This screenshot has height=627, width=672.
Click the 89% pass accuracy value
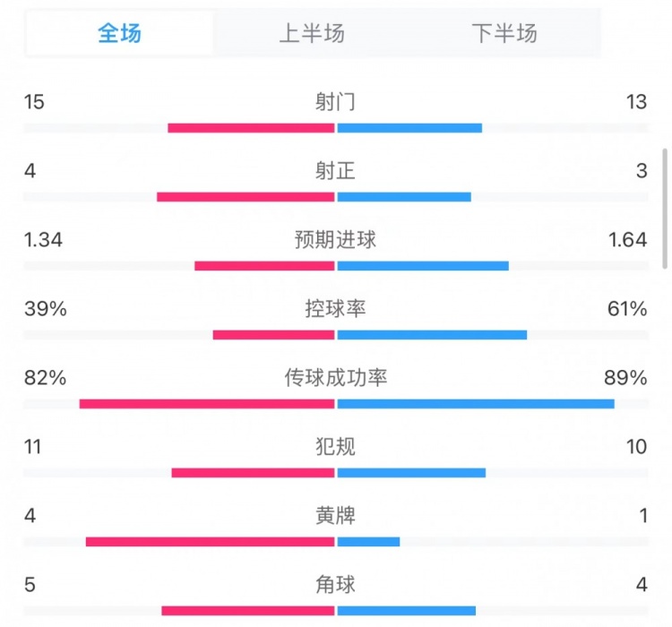(x=626, y=378)
